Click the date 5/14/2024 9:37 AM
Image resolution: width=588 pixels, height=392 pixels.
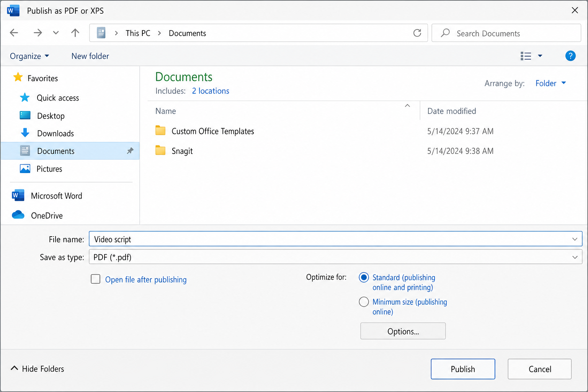pos(460,131)
